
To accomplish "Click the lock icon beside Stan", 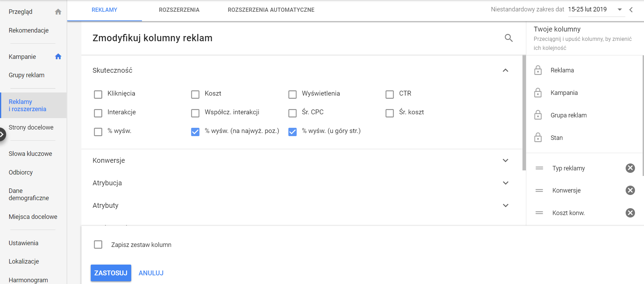I will pos(538,137).
